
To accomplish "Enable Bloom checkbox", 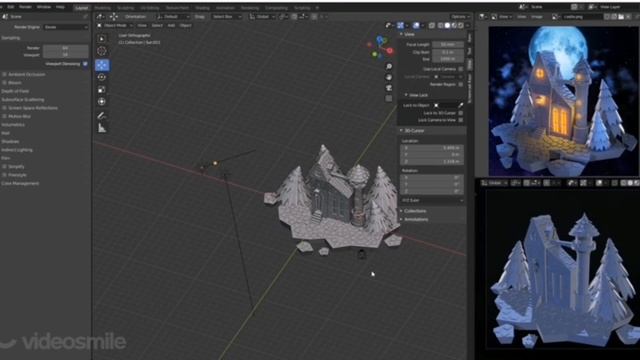I will pos(4,83).
